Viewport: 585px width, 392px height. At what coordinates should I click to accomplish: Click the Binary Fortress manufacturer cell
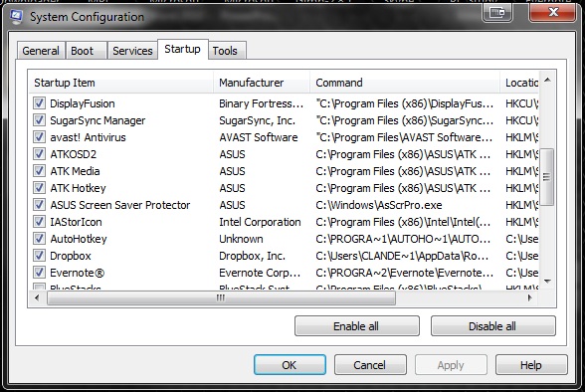coord(261,103)
